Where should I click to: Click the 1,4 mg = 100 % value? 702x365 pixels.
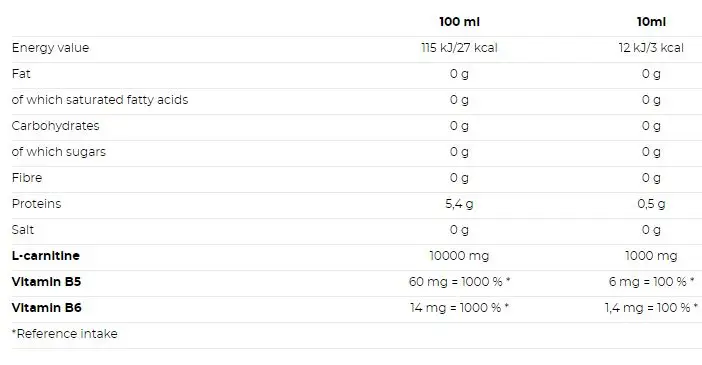coord(651,308)
